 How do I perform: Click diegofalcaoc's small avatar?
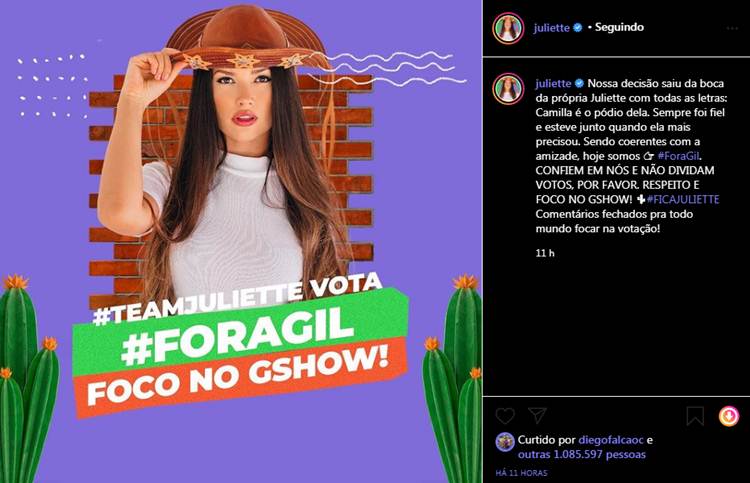pyautogui.click(x=505, y=442)
